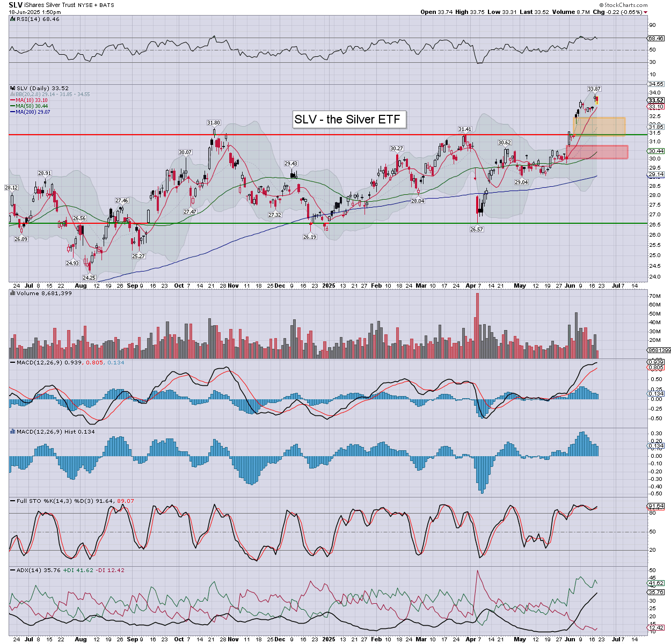671x644 pixels.
Task: Click the SLV ticker symbol heading
Action: tap(16, 4)
